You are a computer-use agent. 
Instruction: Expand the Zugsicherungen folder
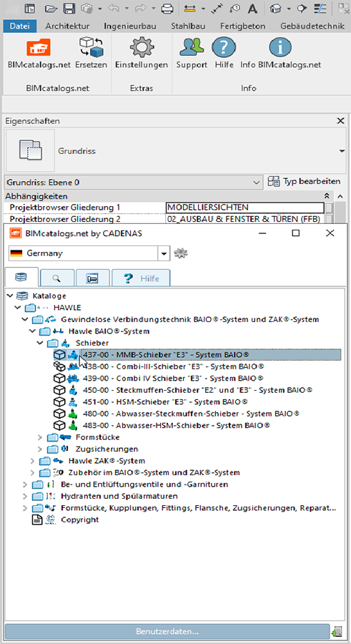coord(39,449)
